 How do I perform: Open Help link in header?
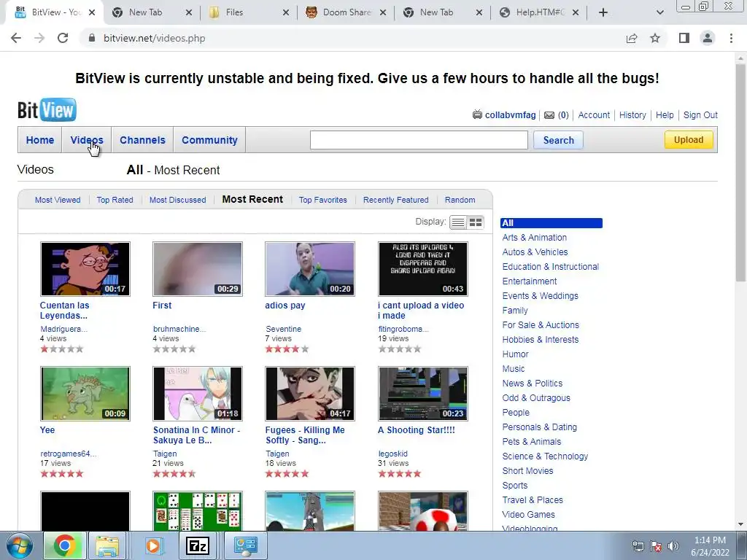point(665,115)
